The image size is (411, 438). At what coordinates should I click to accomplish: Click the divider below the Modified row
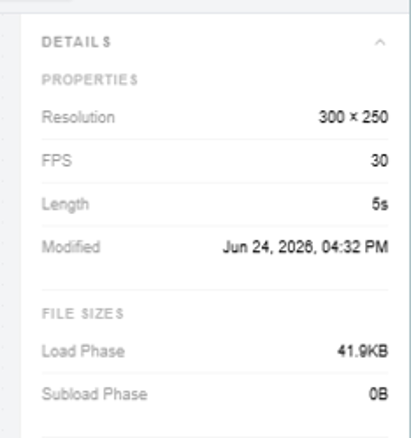[x=215, y=290]
